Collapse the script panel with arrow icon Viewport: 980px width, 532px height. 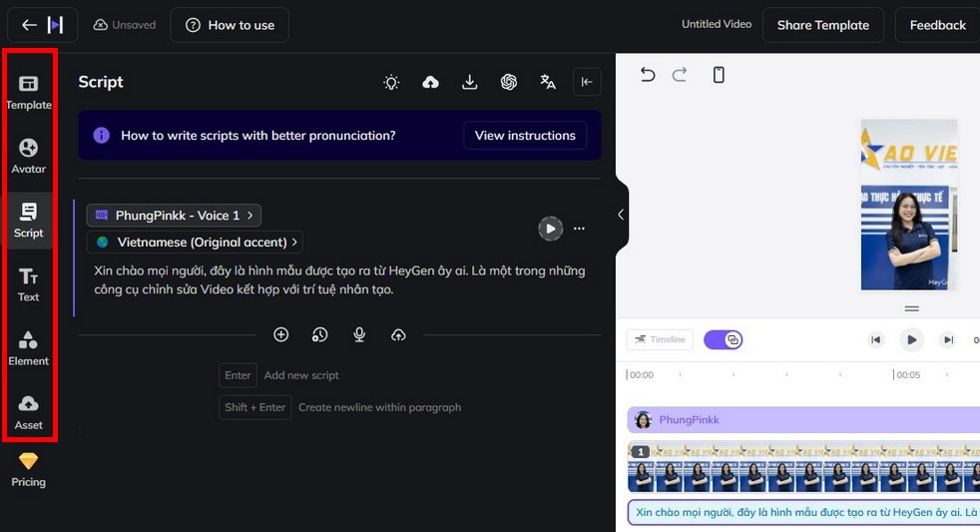click(587, 82)
